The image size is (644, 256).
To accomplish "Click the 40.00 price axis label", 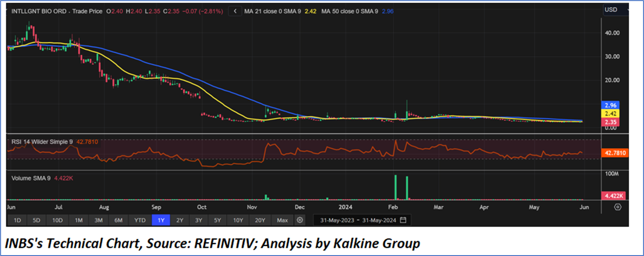I will point(612,33).
